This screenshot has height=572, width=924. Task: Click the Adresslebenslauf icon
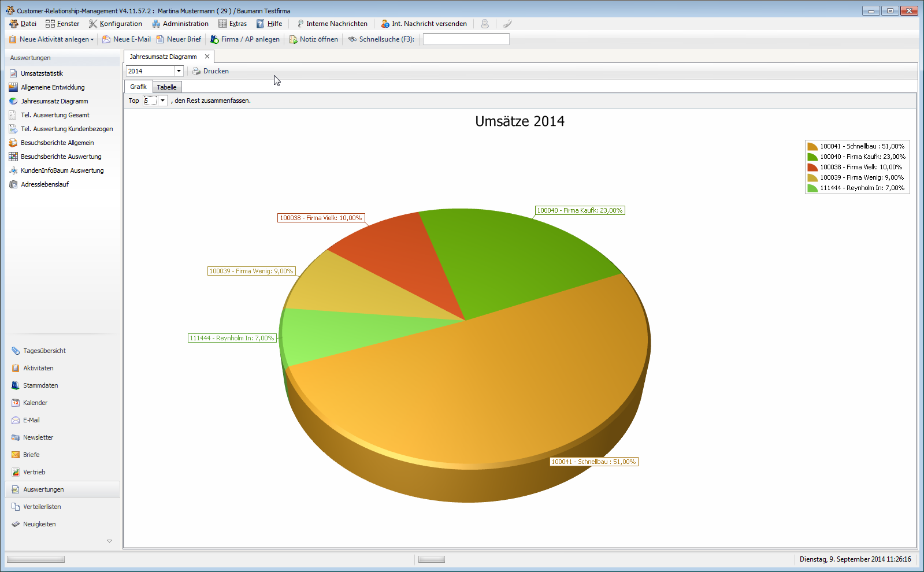13,184
